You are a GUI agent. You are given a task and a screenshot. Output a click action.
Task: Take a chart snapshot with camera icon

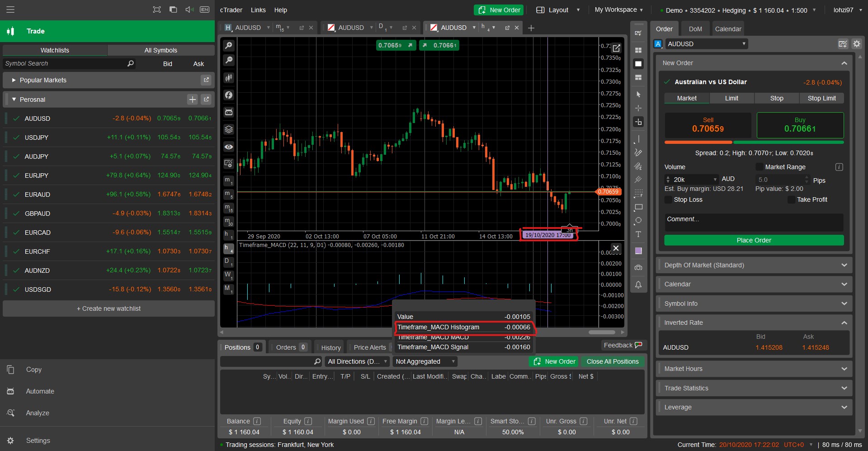(638, 268)
